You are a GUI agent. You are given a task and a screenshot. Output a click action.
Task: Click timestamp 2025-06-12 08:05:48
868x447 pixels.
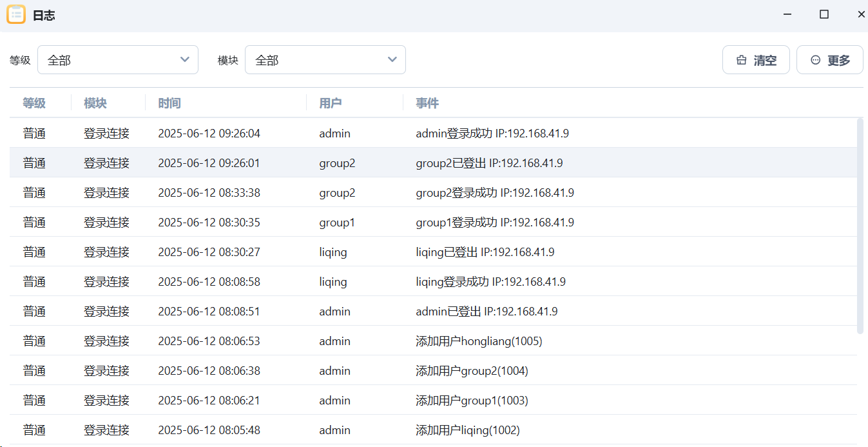click(x=209, y=430)
